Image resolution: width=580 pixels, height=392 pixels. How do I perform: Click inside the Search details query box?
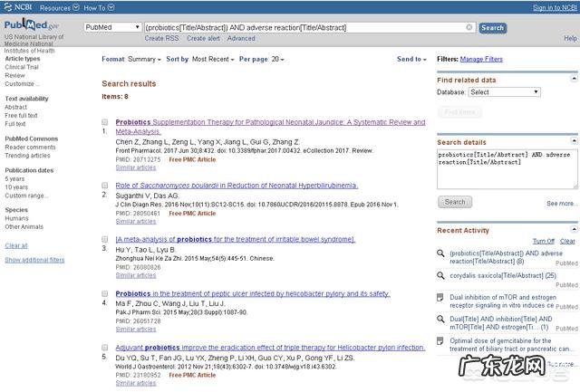(506, 168)
